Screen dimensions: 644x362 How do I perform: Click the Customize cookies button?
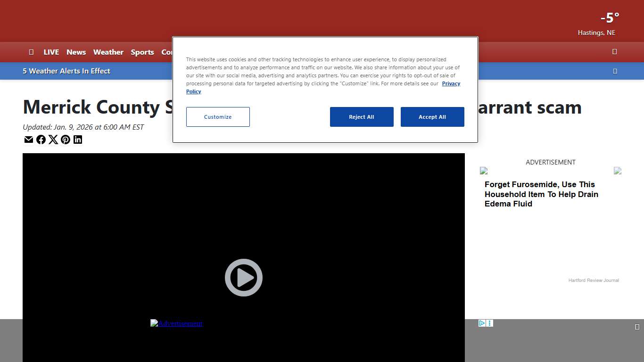tap(218, 117)
